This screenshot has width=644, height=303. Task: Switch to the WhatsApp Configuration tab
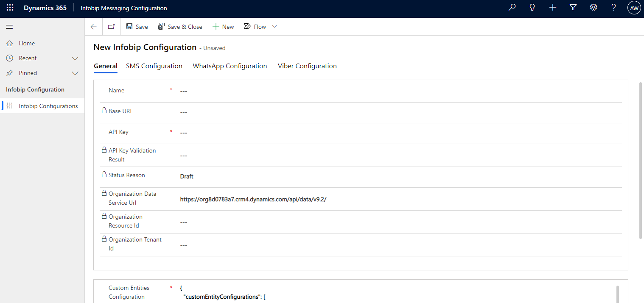230,66
